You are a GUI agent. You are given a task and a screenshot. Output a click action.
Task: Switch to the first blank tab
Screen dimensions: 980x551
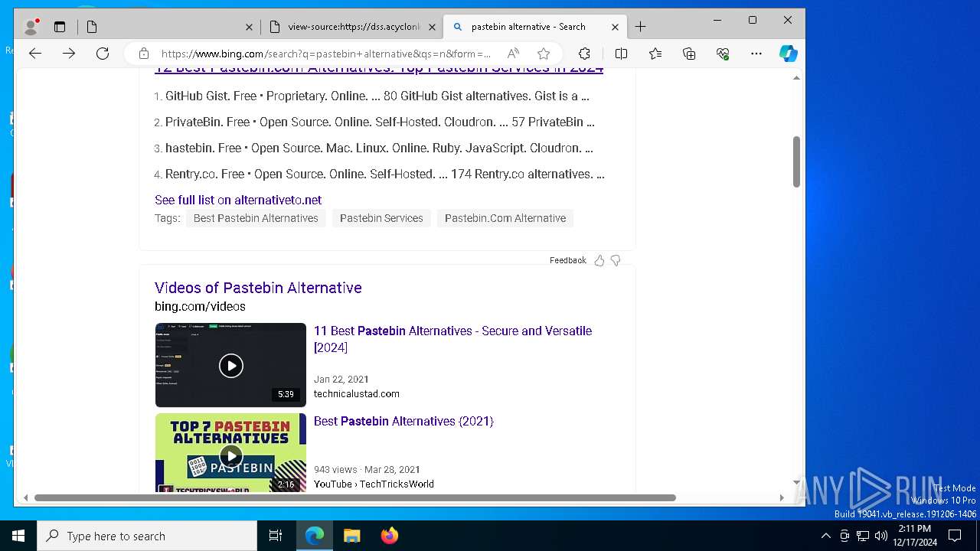pyautogui.click(x=169, y=27)
